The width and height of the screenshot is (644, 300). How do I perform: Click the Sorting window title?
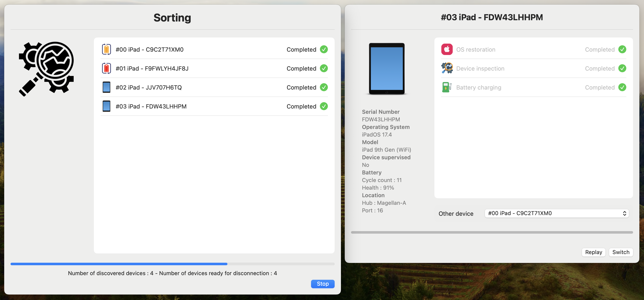[172, 18]
